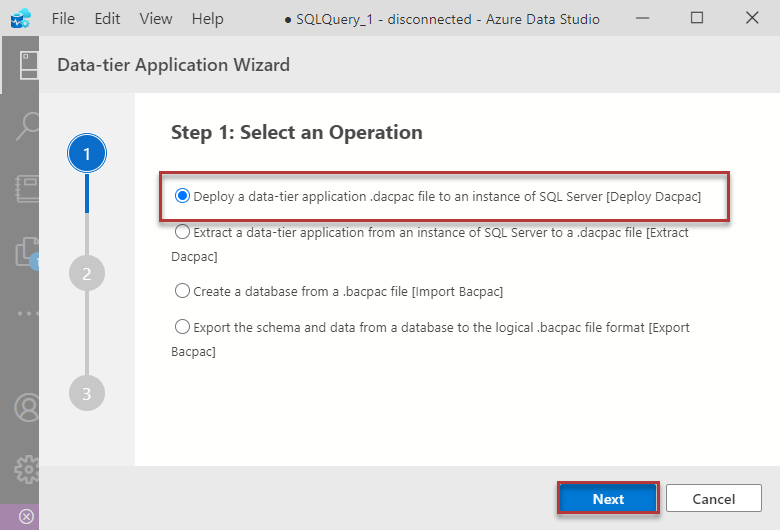The width and height of the screenshot is (780, 531).
Task: Jump to wizard step 2 circle
Action: pos(87,274)
